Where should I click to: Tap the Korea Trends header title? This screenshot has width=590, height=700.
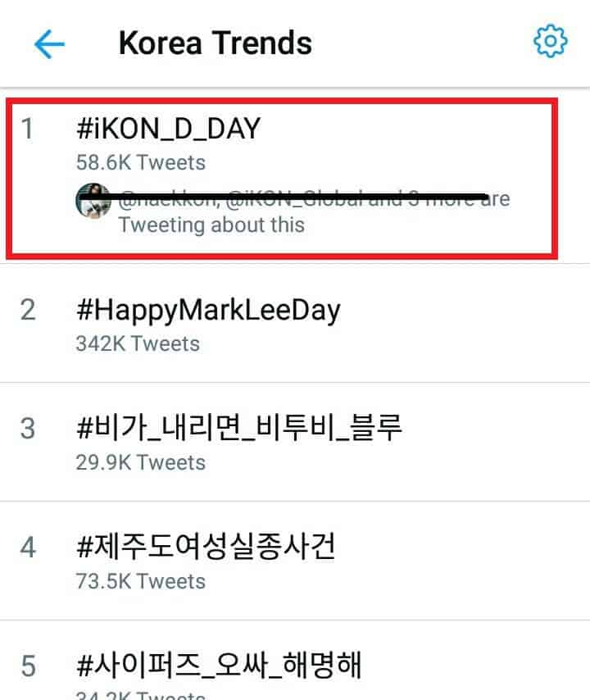point(215,43)
